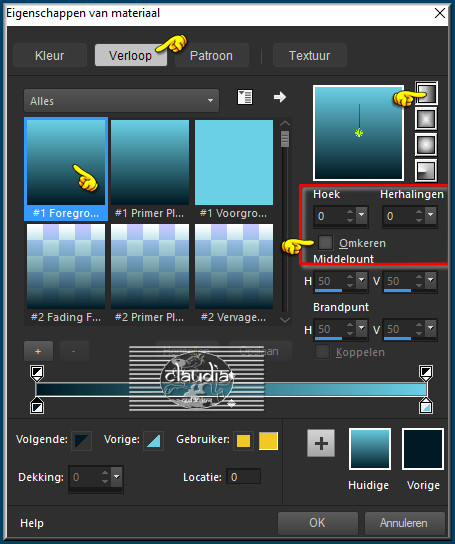Open Brandpunt V value dropdown

[430, 328]
